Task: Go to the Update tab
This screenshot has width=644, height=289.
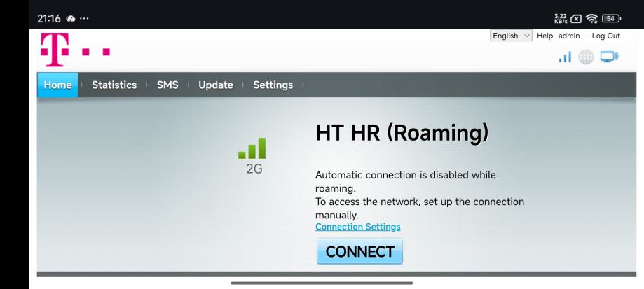Action: pos(216,85)
